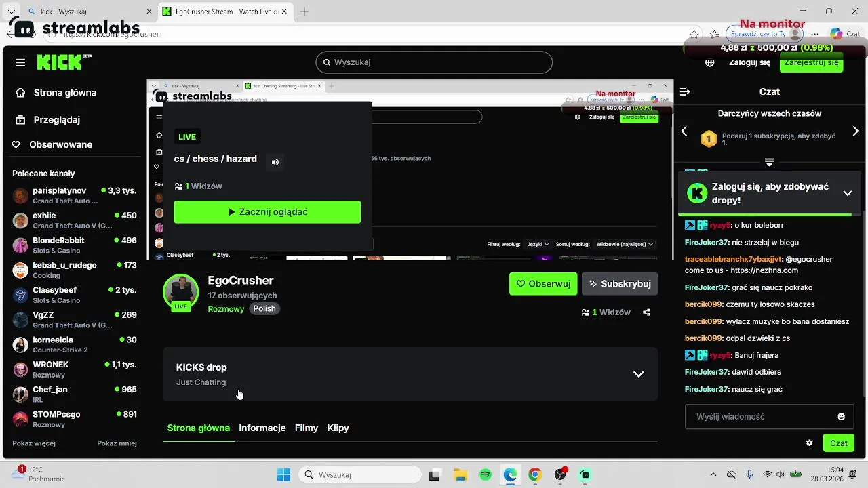Select the kick - Wyszukaj browser tab
This screenshot has width=868, height=488.
point(89,12)
